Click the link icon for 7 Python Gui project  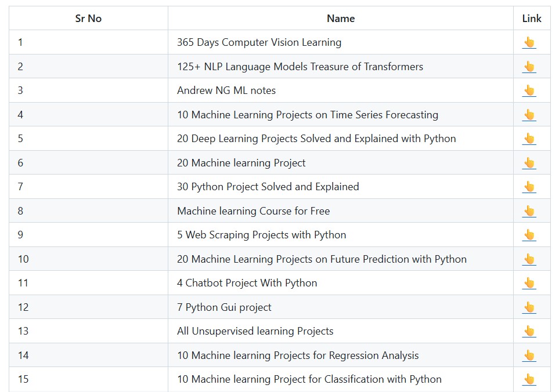(529, 307)
